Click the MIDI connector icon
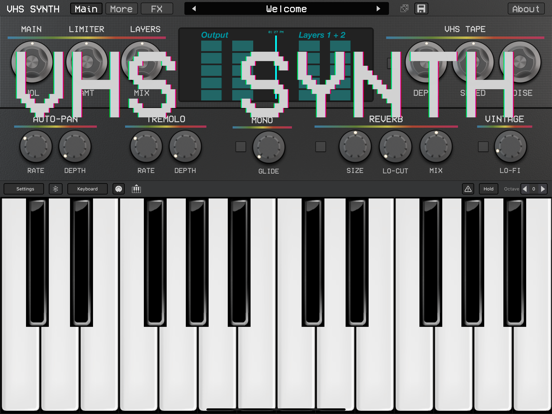Screen dimensions: 552x414 pos(119,189)
